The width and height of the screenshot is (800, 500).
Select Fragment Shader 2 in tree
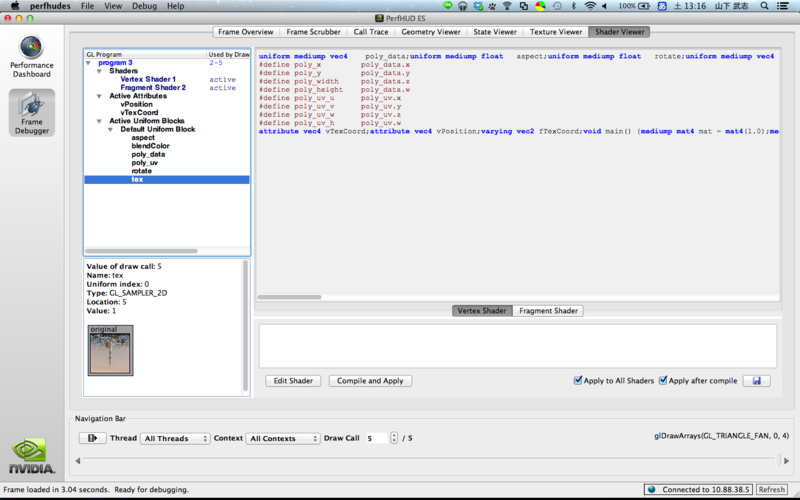[153, 88]
